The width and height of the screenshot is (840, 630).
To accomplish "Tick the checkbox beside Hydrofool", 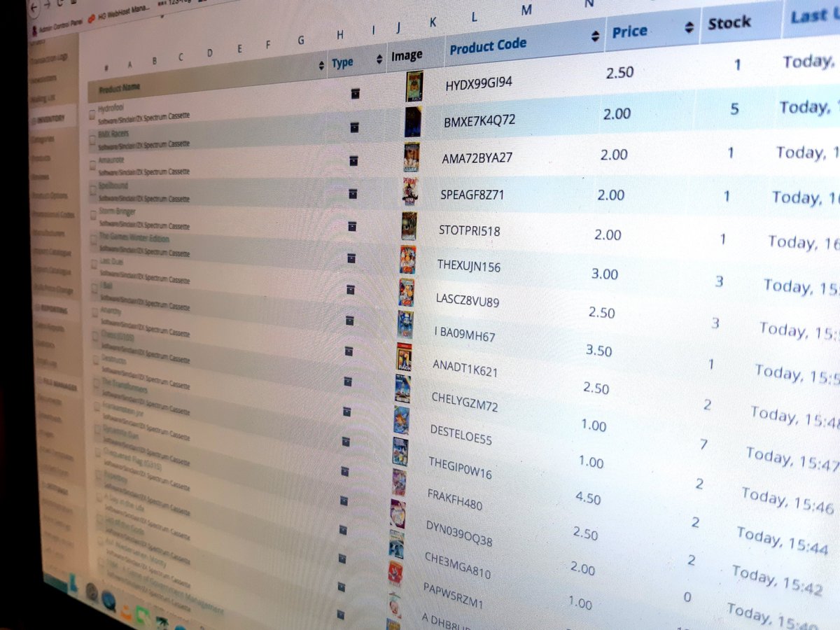I will coord(92,115).
